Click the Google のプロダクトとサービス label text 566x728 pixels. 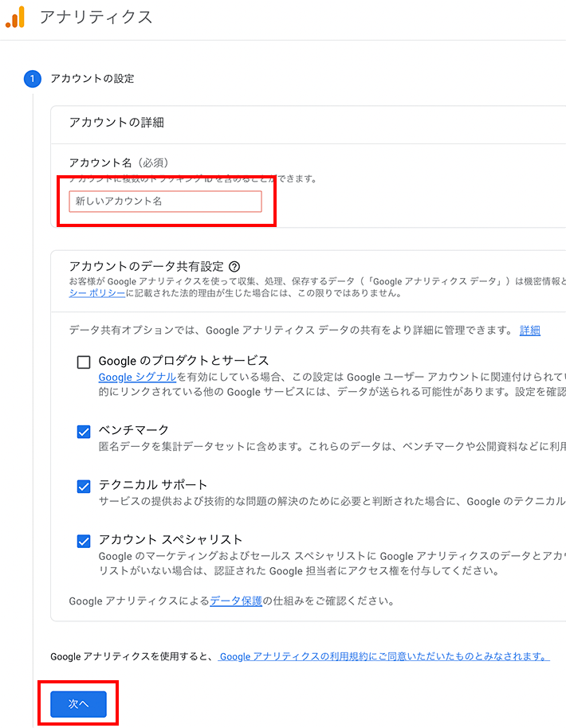point(183,361)
